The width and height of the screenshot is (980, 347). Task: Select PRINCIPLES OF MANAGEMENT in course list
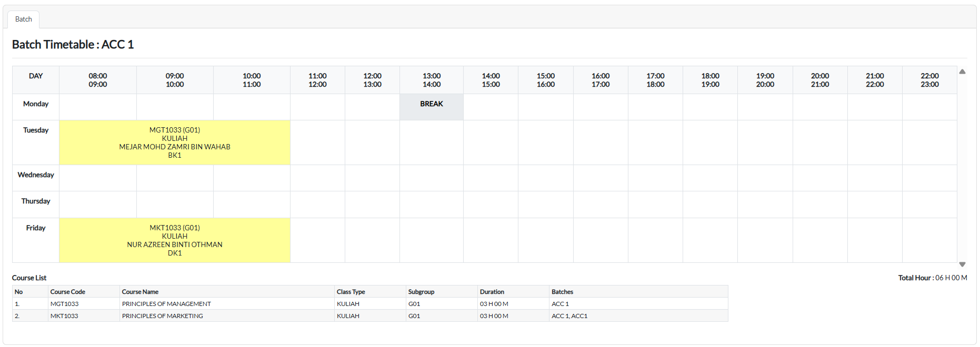pyautogui.click(x=166, y=304)
